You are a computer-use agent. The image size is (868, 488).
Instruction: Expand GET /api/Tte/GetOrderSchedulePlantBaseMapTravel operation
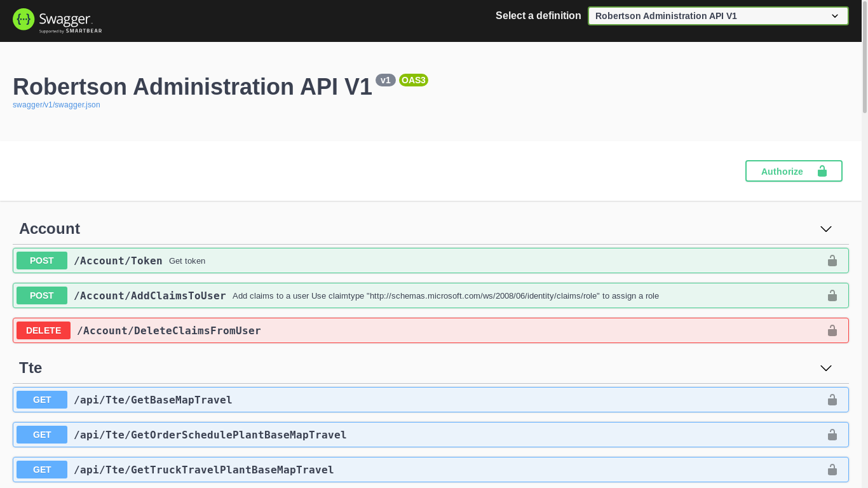(431, 435)
